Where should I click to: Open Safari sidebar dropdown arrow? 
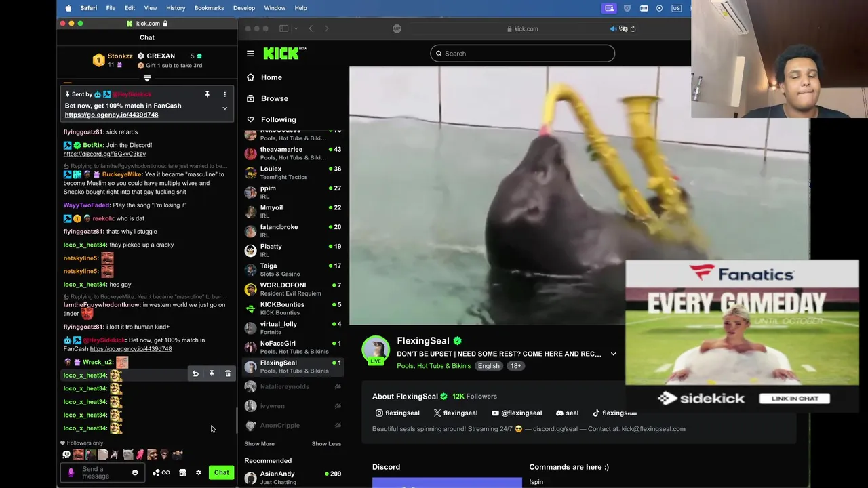tap(296, 28)
